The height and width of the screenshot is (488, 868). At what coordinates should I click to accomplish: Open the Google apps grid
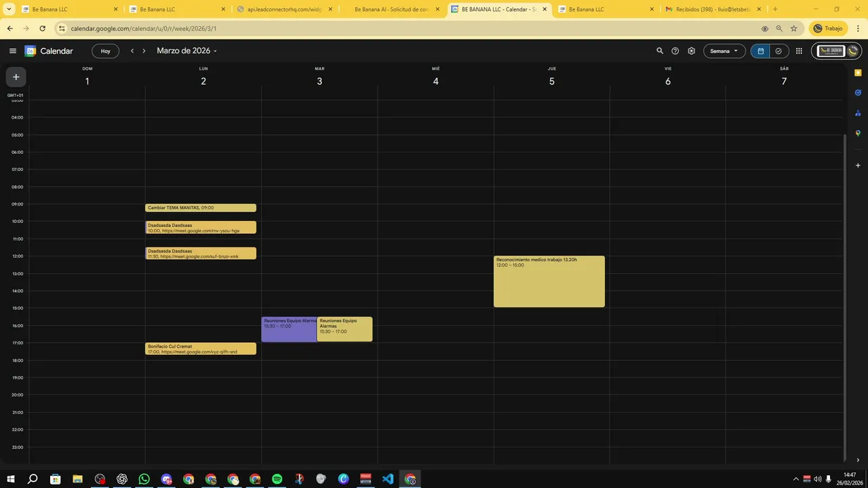(x=800, y=51)
